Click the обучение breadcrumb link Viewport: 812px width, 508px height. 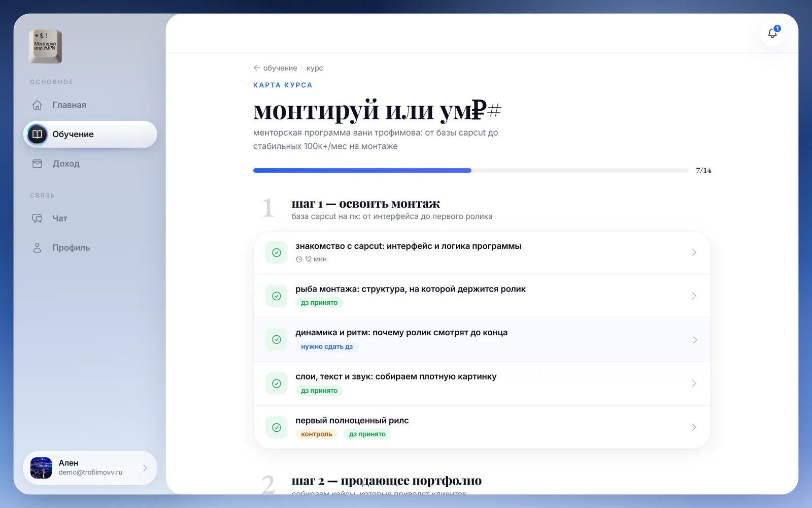coord(280,68)
